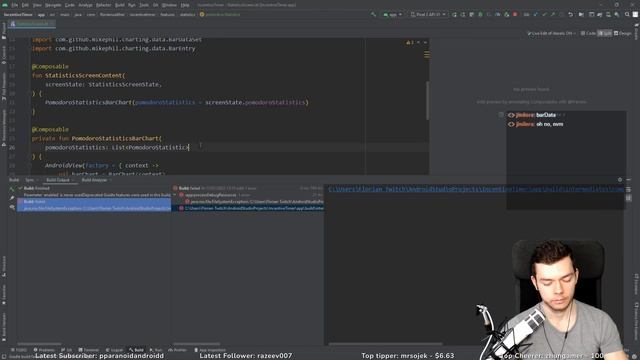
Task: Open the Resource Manager sidebar button
Action: (4, 127)
